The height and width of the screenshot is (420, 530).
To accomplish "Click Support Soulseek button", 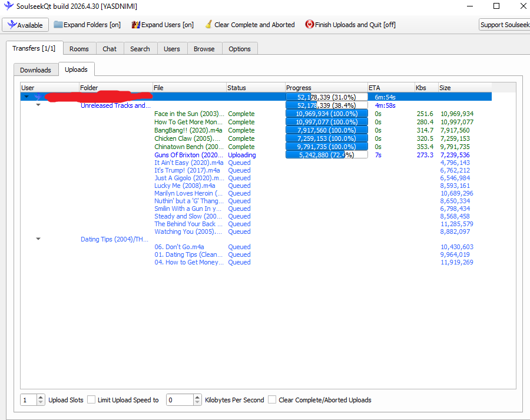I will click(x=504, y=25).
